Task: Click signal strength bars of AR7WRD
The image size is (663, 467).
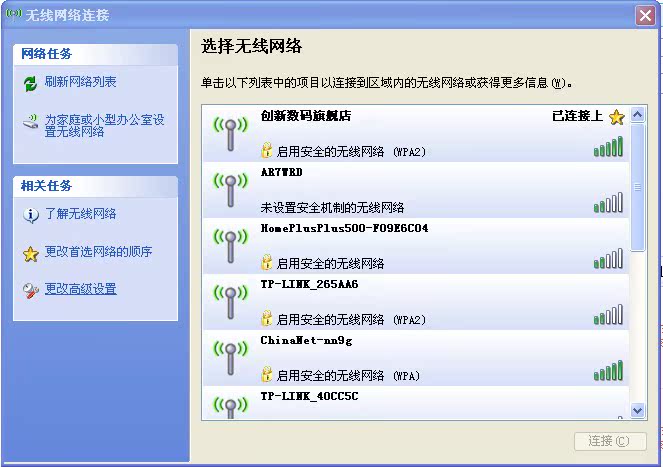Action: click(608, 202)
